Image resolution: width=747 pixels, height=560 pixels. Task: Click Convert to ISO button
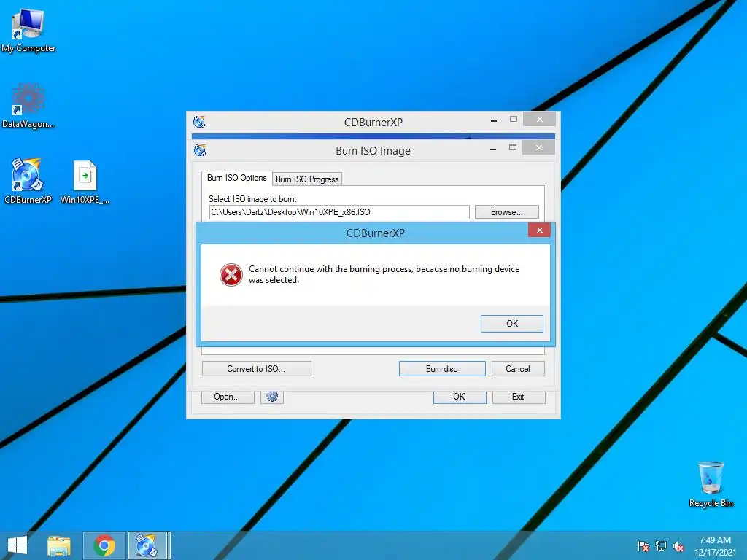pos(256,368)
